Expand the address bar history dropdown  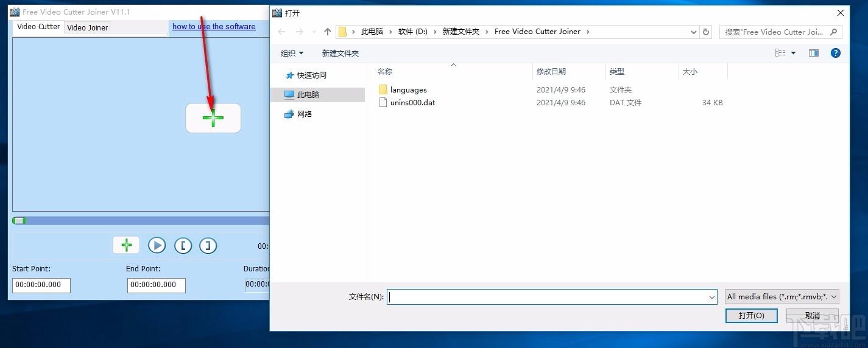point(694,32)
